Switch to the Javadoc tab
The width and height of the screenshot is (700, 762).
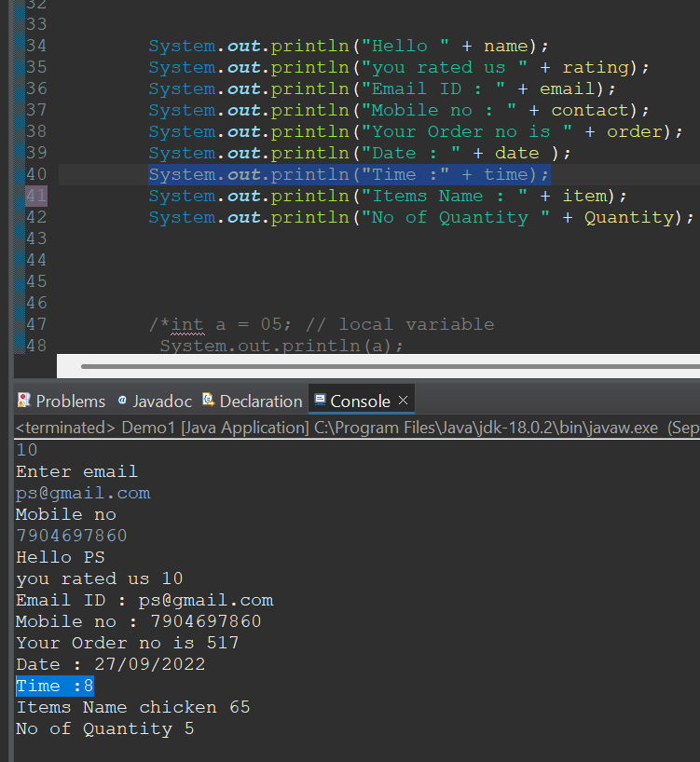coord(161,401)
